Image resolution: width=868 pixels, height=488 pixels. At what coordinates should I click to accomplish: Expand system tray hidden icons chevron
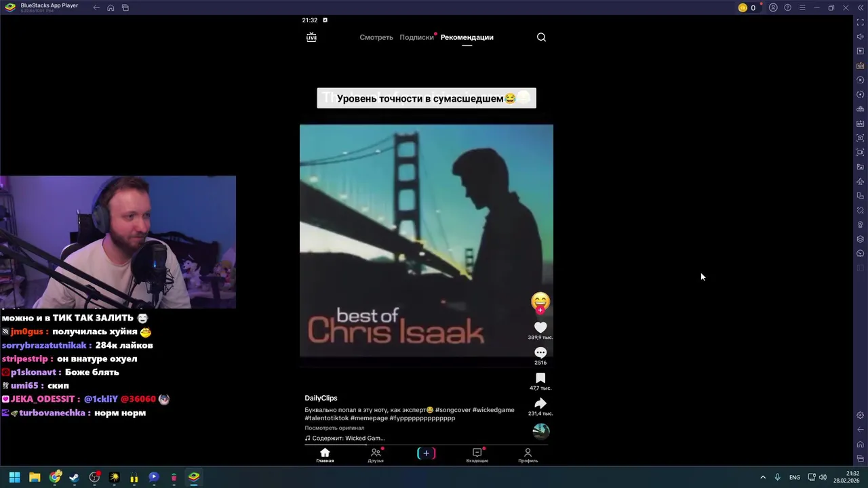pyautogui.click(x=763, y=477)
